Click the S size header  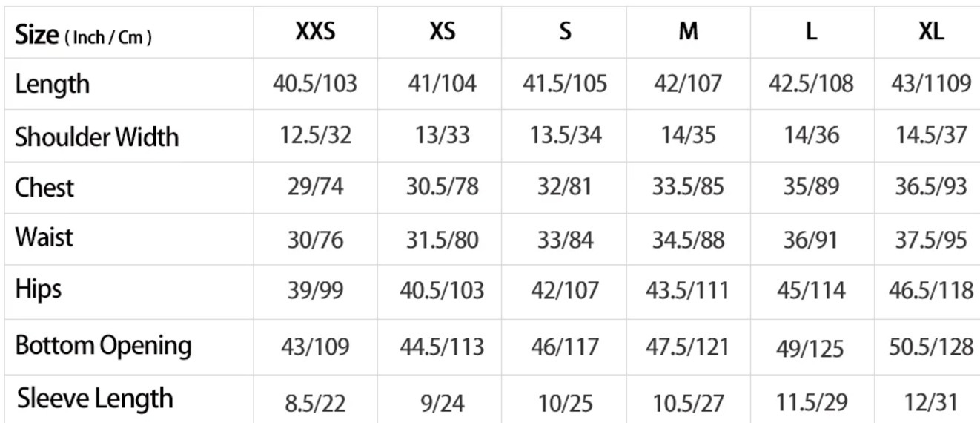click(x=565, y=33)
